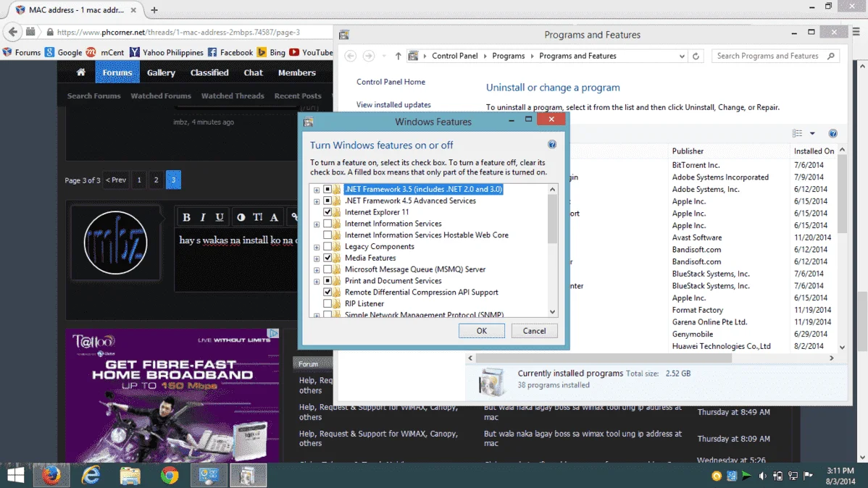This screenshot has width=868, height=488.
Task: Uncheck Internet Explorer 11 feature
Action: [x=327, y=212]
